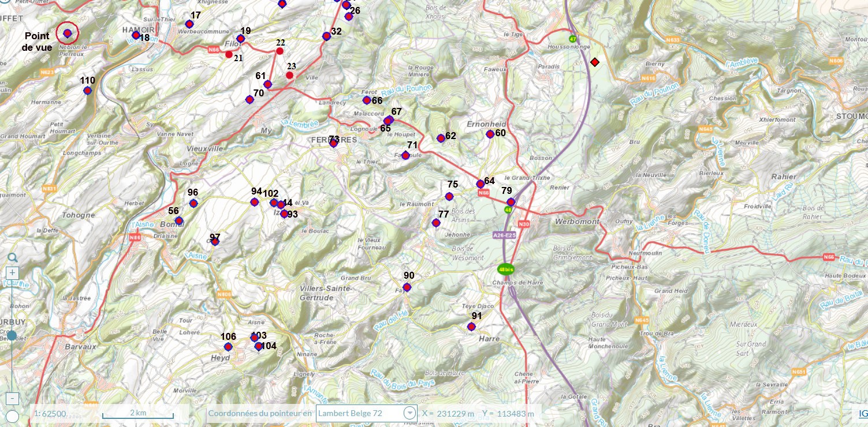Click the dropdown arrow of coordinate system selector

pyautogui.click(x=409, y=413)
